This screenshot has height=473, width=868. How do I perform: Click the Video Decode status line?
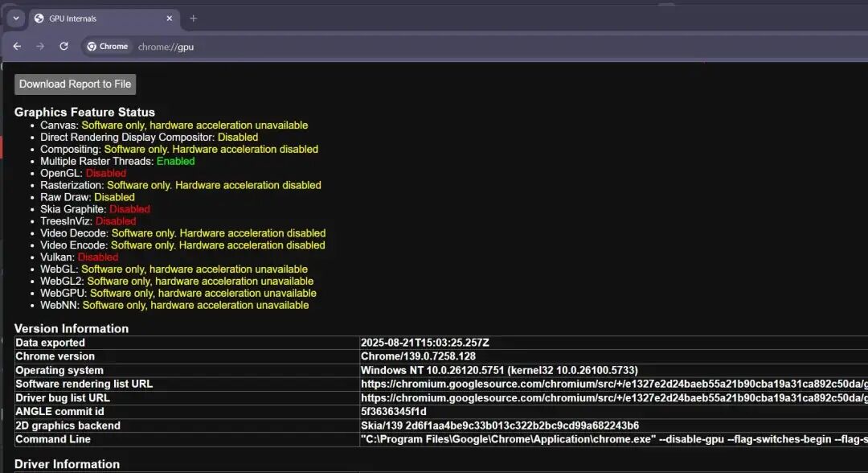click(182, 233)
